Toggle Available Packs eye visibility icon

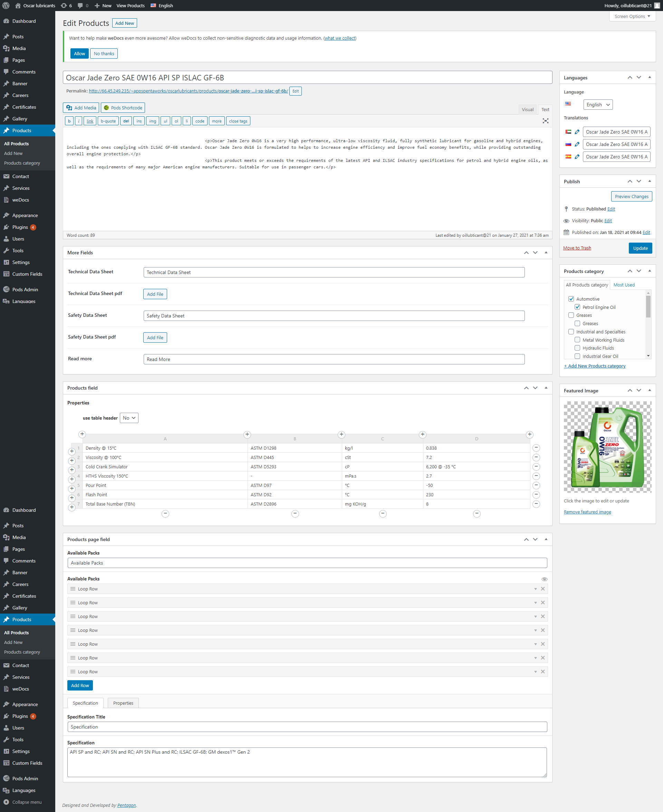click(x=544, y=579)
